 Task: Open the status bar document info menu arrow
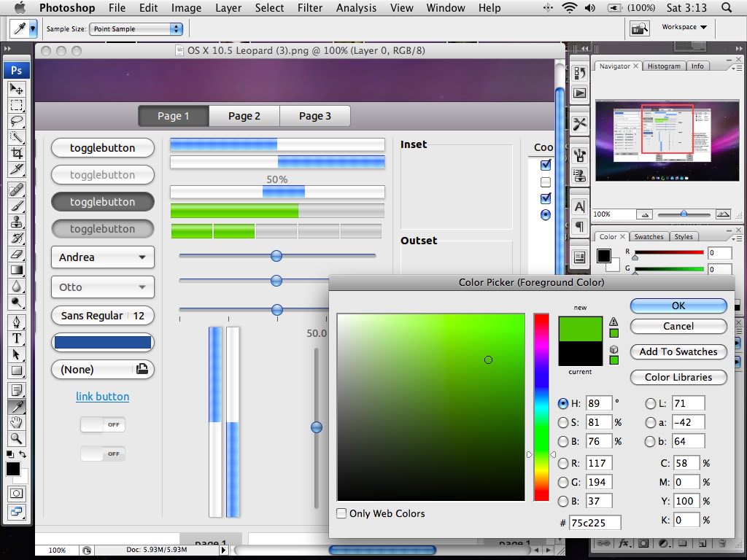pyautogui.click(x=223, y=550)
